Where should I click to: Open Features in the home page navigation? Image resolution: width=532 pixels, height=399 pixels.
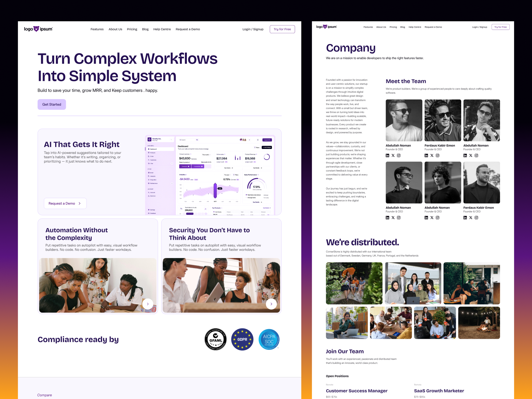(97, 29)
